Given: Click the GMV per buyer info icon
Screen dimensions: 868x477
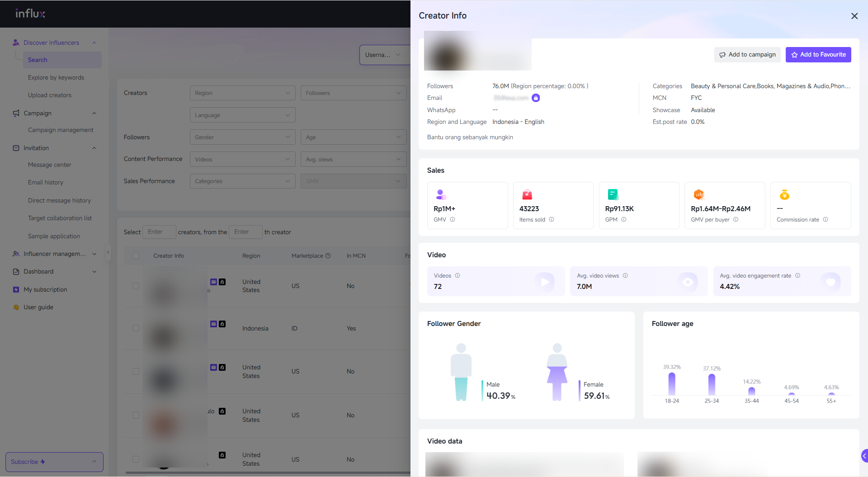Looking at the screenshot, I should tap(736, 220).
